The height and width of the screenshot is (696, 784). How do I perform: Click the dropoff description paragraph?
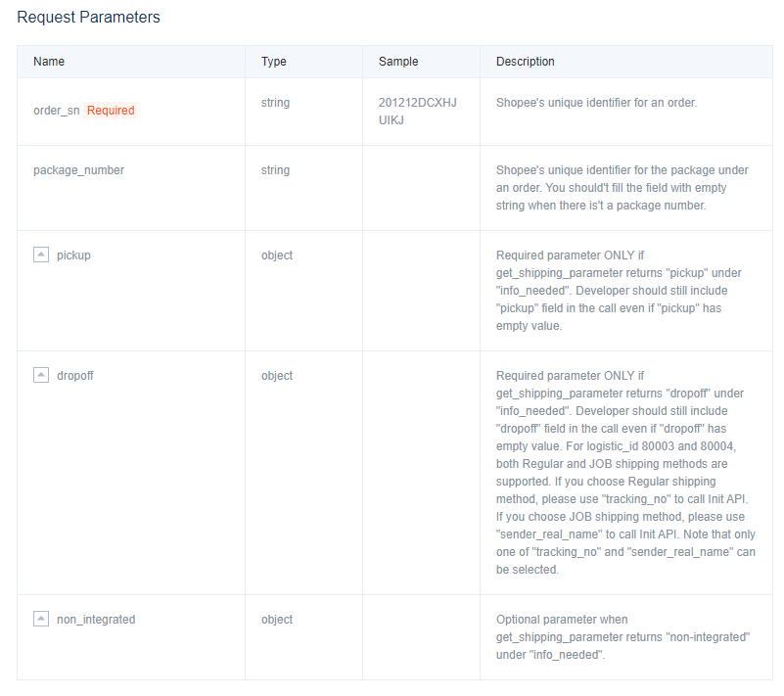(625, 472)
